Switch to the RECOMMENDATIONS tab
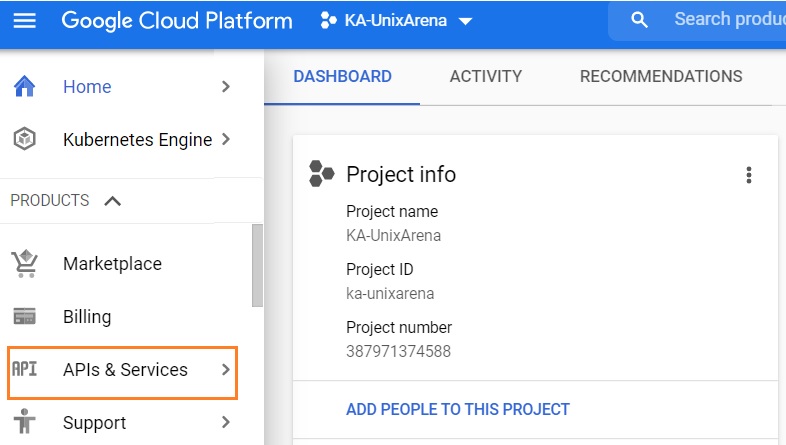 click(x=661, y=77)
